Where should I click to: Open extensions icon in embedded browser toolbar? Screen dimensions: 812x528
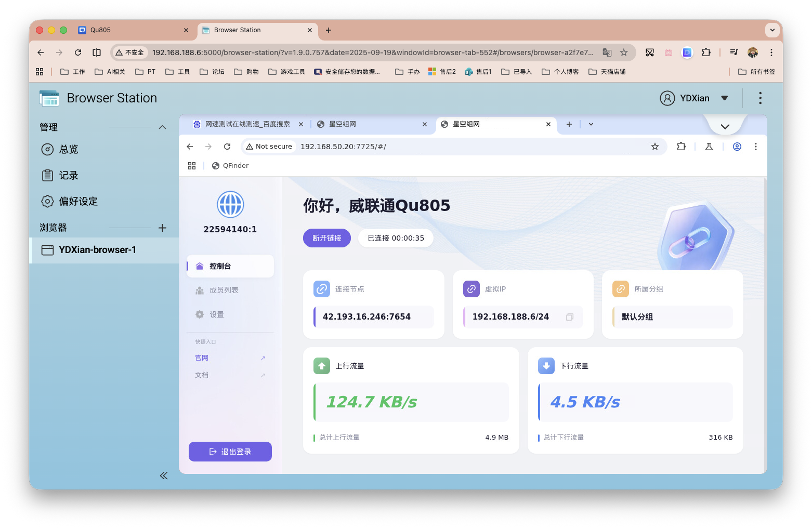681,147
